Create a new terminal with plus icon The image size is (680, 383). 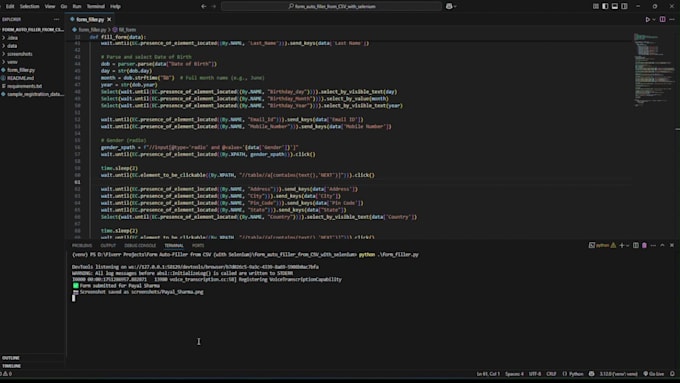(621, 246)
